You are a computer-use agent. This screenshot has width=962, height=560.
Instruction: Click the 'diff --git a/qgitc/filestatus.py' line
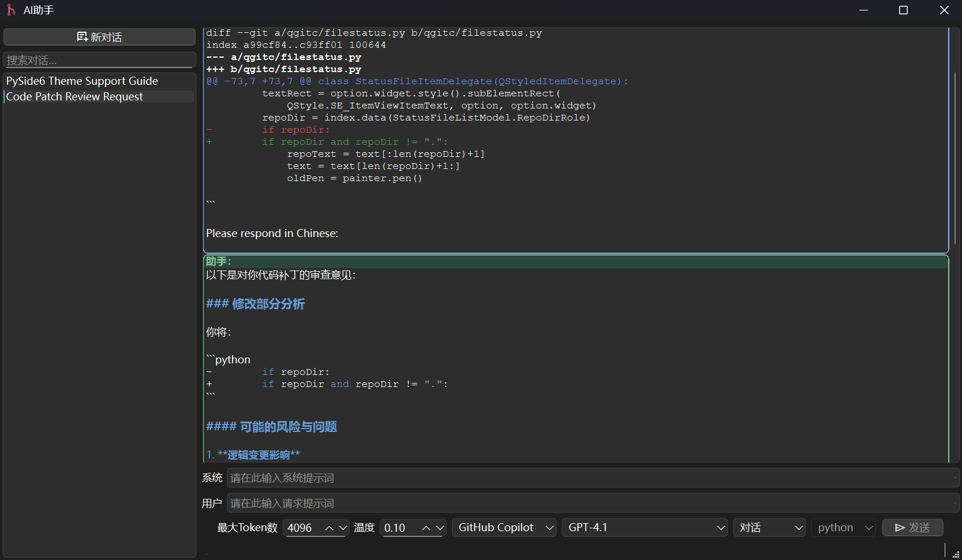point(374,33)
